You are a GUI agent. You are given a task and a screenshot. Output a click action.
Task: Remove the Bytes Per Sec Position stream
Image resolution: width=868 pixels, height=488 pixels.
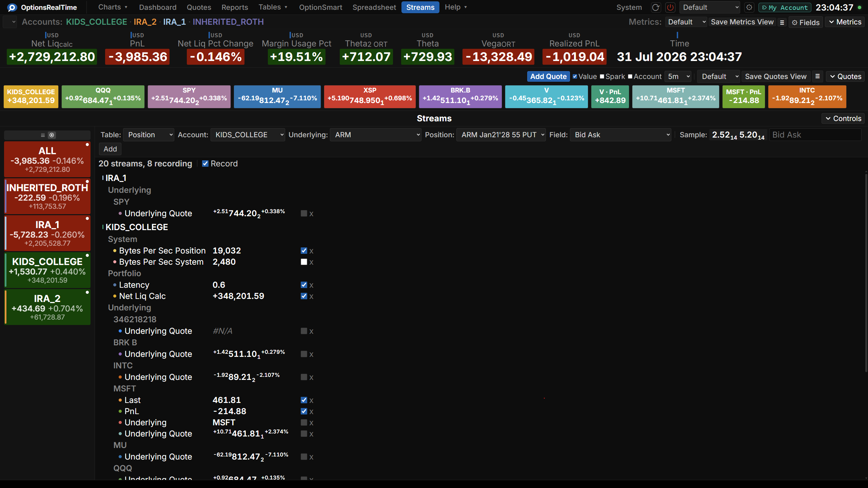tap(311, 251)
